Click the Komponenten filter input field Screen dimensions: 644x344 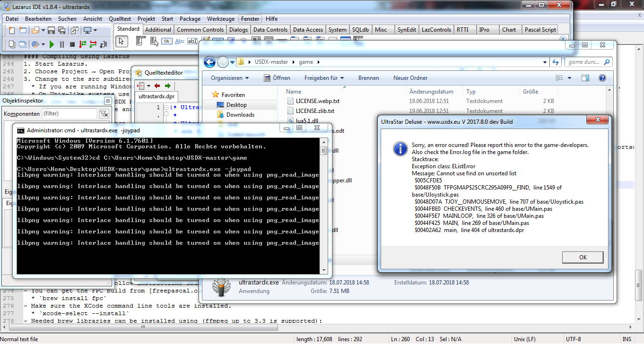[70, 113]
